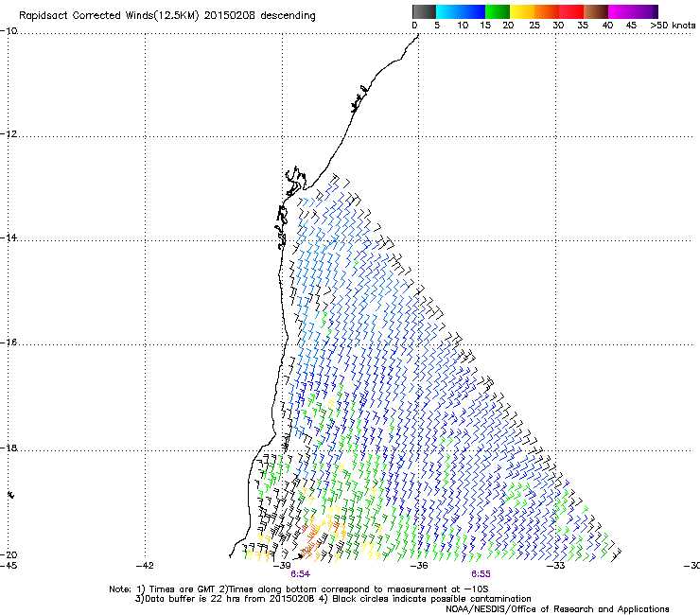
Task: Click the 'Data buffer is 22 hrs' note line
Action: point(333,599)
